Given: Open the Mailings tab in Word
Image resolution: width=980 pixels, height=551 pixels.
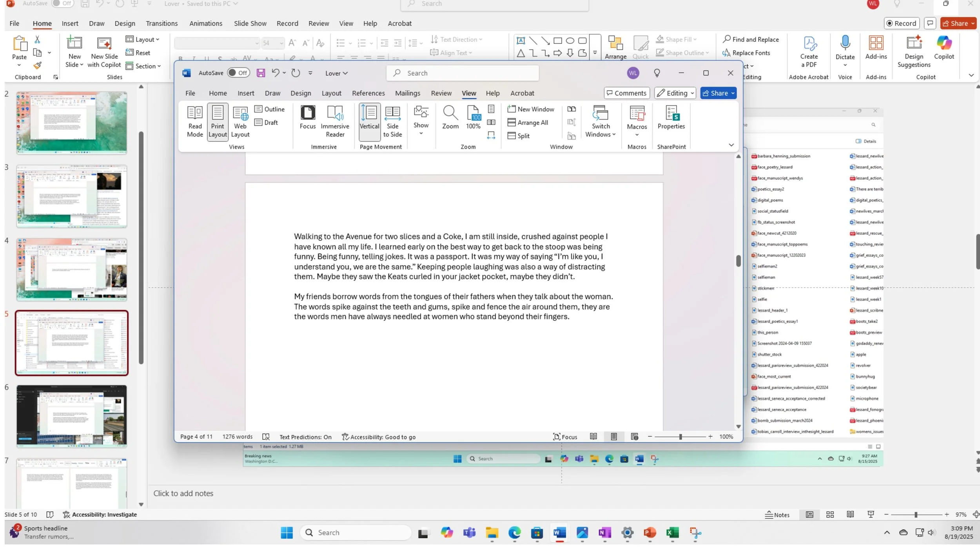Looking at the screenshot, I should pyautogui.click(x=407, y=93).
